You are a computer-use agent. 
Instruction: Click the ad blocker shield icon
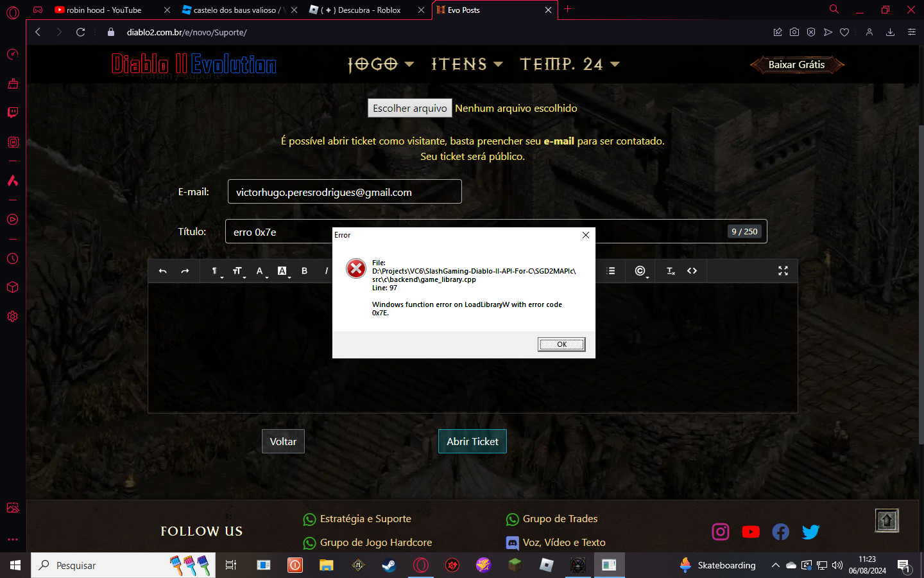pyautogui.click(x=811, y=32)
